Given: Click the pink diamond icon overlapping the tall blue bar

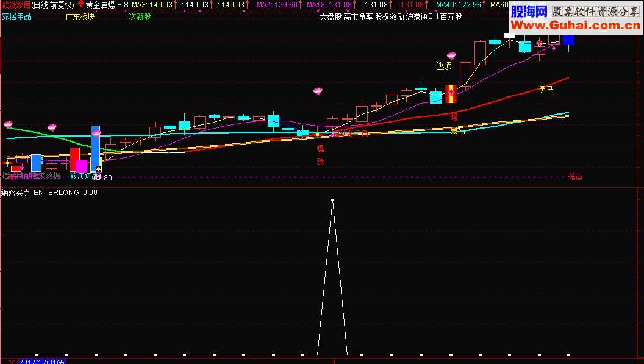Looking at the screenshot, I should [x=96, y=133].
